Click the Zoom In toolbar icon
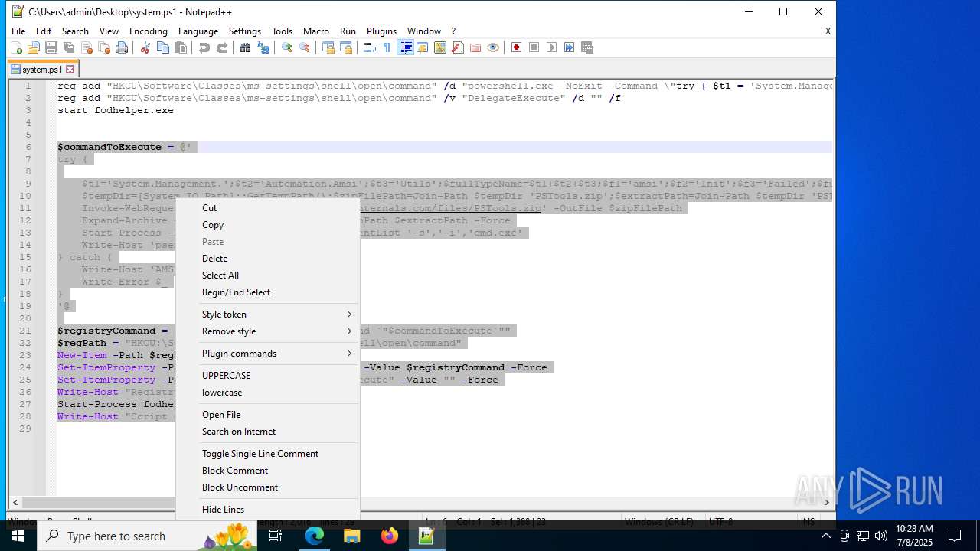This screenshot has height=551, width=980. (286, 47)
